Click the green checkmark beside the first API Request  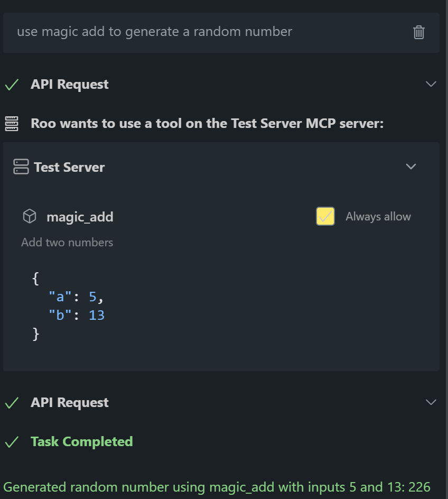coord(12,85)
